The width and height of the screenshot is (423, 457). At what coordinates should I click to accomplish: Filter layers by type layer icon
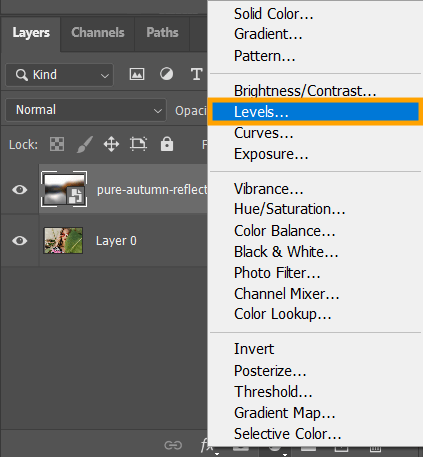pyautogui.click(x=196, y=74)
